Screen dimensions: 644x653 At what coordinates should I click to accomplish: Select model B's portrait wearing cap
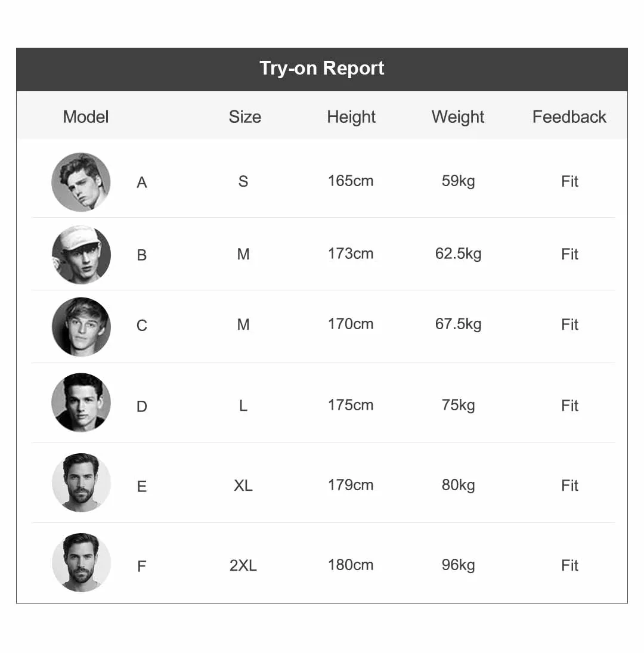click(x=81, y=255)
